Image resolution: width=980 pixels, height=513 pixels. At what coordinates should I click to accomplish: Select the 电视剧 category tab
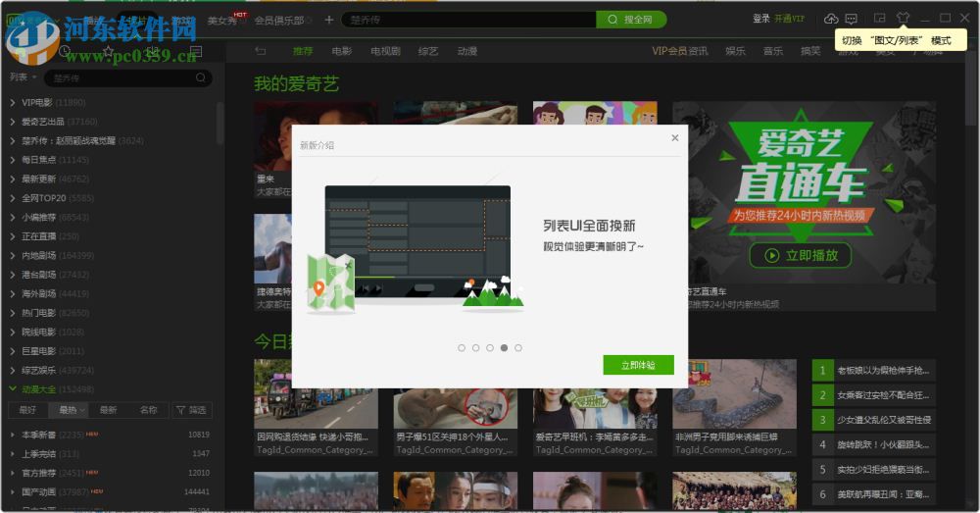[385, 51]
